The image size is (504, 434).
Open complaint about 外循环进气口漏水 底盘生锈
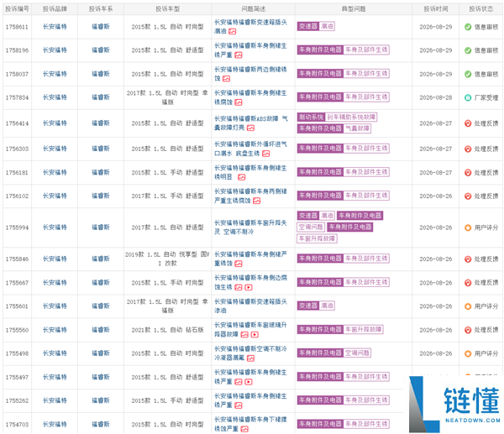(250, 149)
